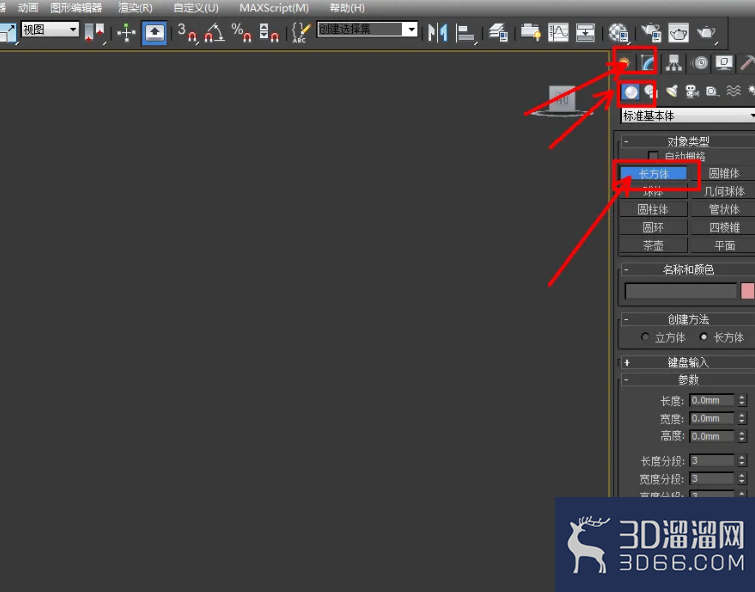Viewport: 755px width, 592px height.
Task: Open the Curve Editor icon
Action: [x=558, y=33]
